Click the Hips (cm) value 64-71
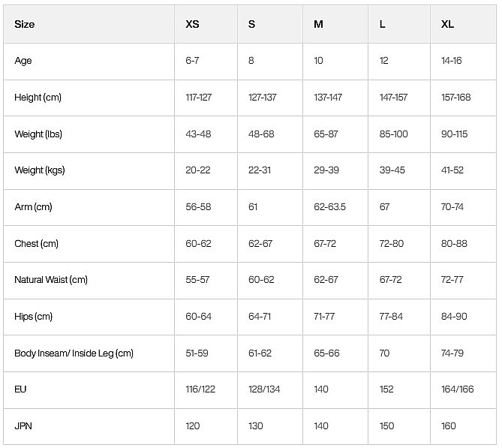Screen dimensions: 502x448 [x=260, y=317]
